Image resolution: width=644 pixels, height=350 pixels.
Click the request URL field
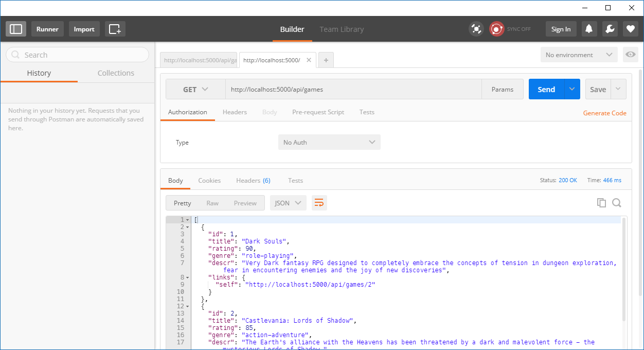point(353,89)
